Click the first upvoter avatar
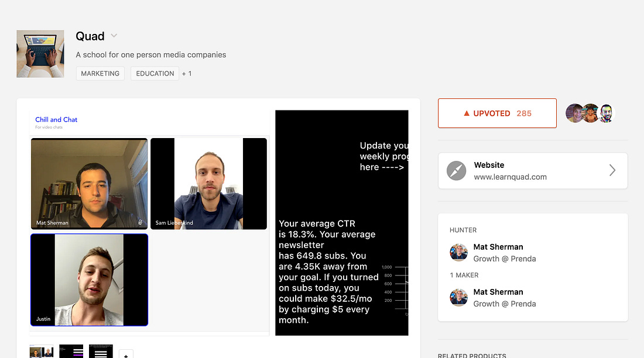 (x=575, y=113)
